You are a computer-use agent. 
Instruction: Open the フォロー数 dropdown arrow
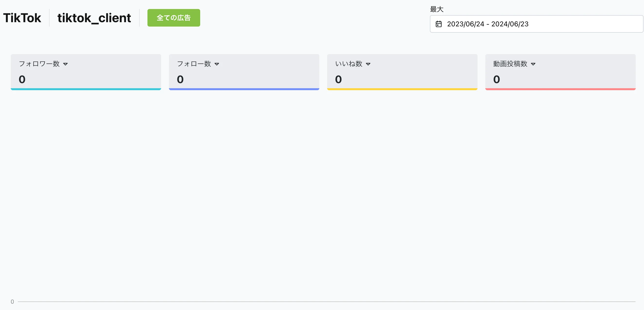point(217,64)
